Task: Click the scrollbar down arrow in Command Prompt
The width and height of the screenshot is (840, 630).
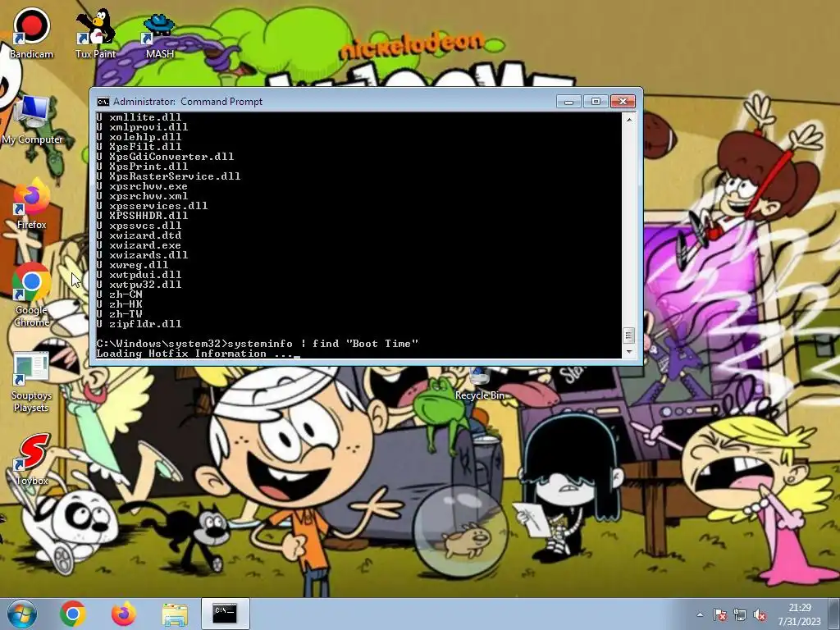Action: click(629, 351)
